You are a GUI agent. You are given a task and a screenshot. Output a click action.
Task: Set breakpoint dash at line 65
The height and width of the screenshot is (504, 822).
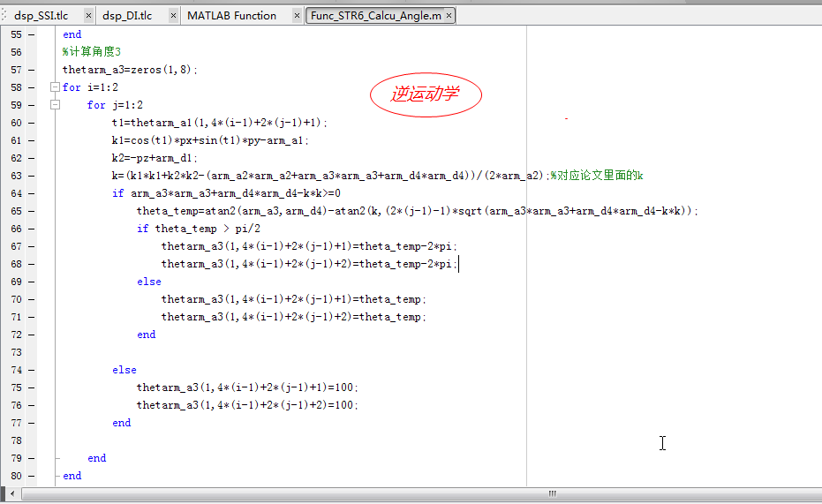[32, 211]
